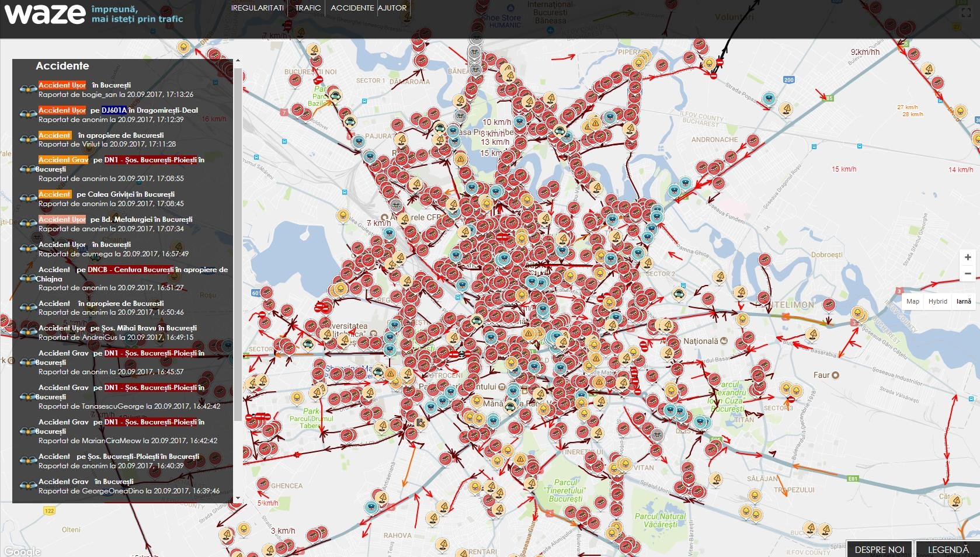Screen dimensions: 980x557
Task: Toggle fullscreen map view icon
Action: [x=966, y=12]
